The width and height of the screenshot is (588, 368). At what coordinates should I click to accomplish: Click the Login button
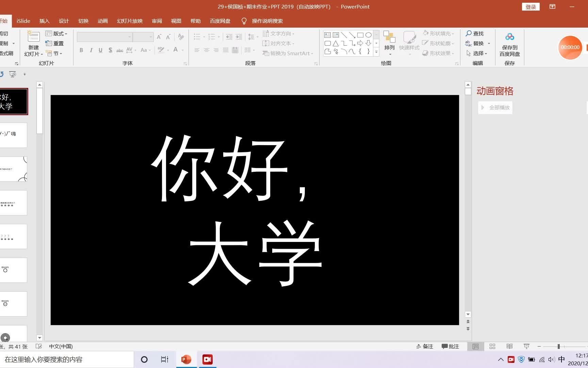coord(530,7)
